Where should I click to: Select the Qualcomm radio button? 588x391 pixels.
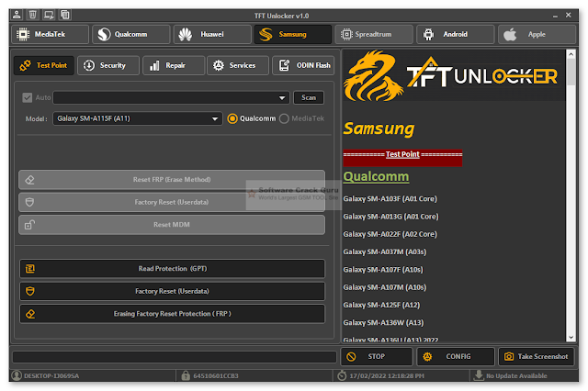click(x=232, y=118)
